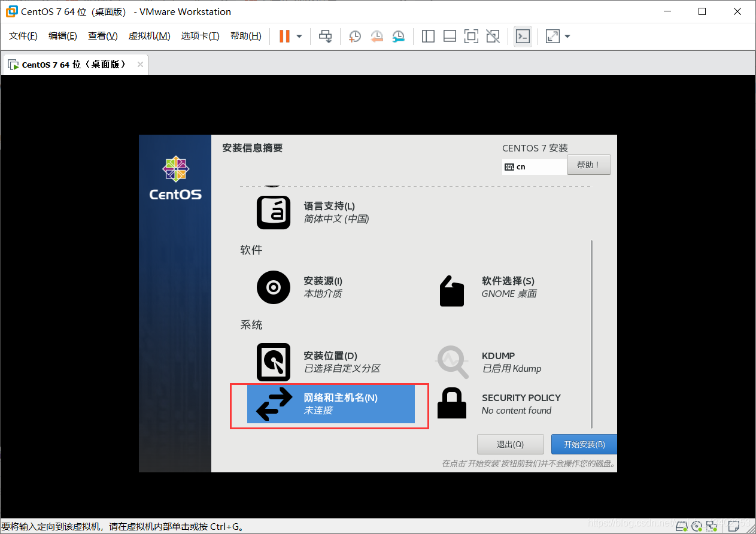Open the 查看(V) menu

(x=103, y=36)
